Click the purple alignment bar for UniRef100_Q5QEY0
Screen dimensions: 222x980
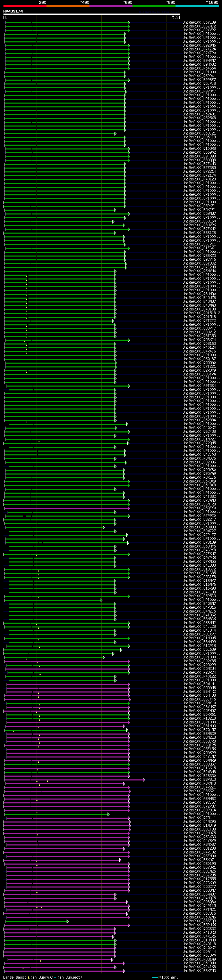(x=67, y=508)
